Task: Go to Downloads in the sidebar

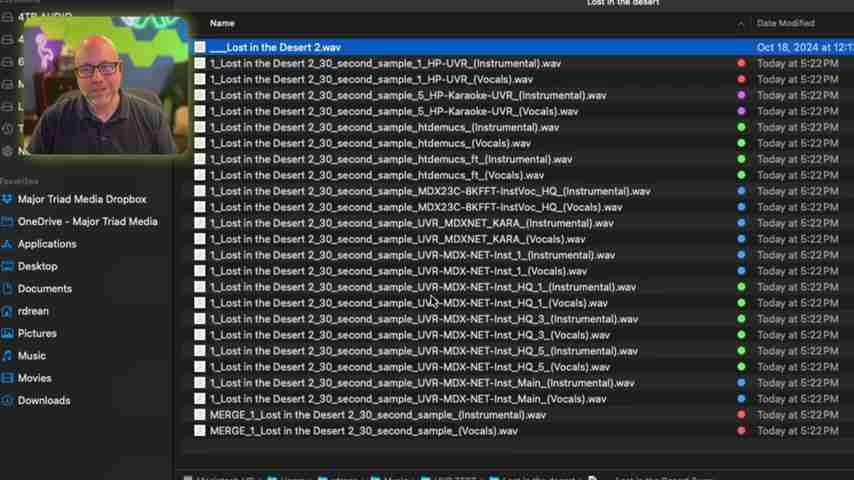Action: click(x=8, y=401)
